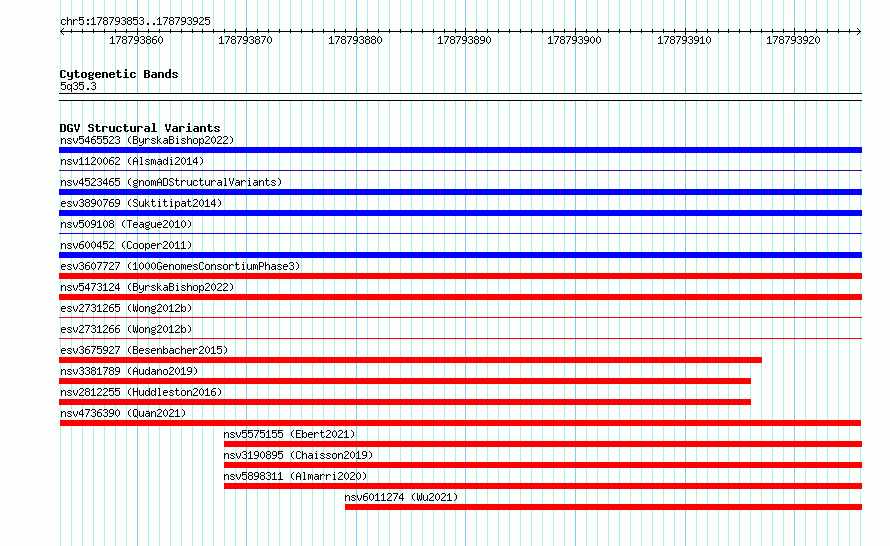Open nsv5575155 (Ebert2021) variant
Viewport: 890px width, 546px height.
coord(289,434)
